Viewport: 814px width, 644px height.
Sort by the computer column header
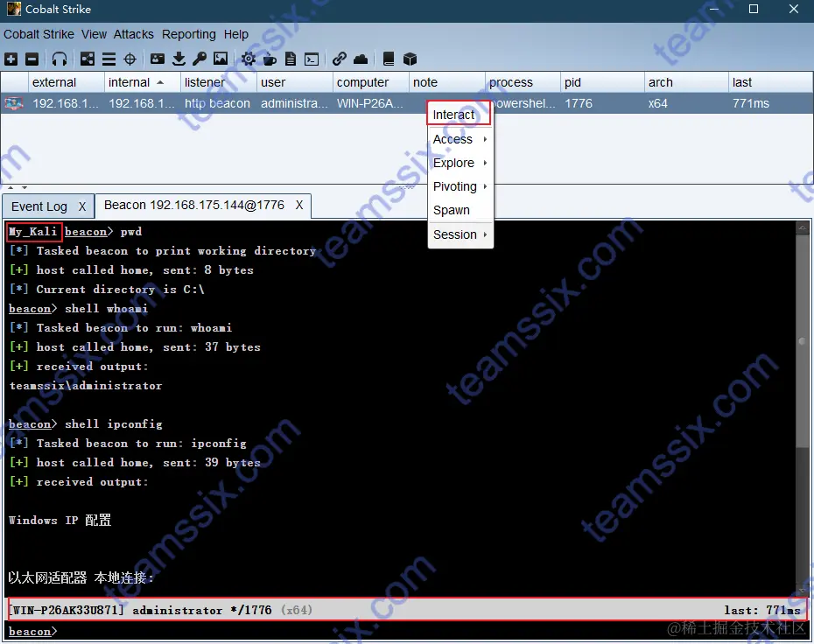coord(370,82)
